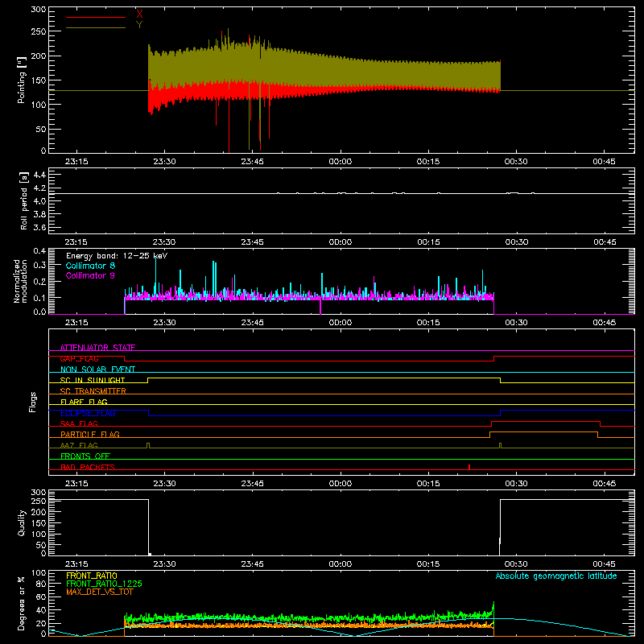Click the Pointing axis title

click(22, 80)
